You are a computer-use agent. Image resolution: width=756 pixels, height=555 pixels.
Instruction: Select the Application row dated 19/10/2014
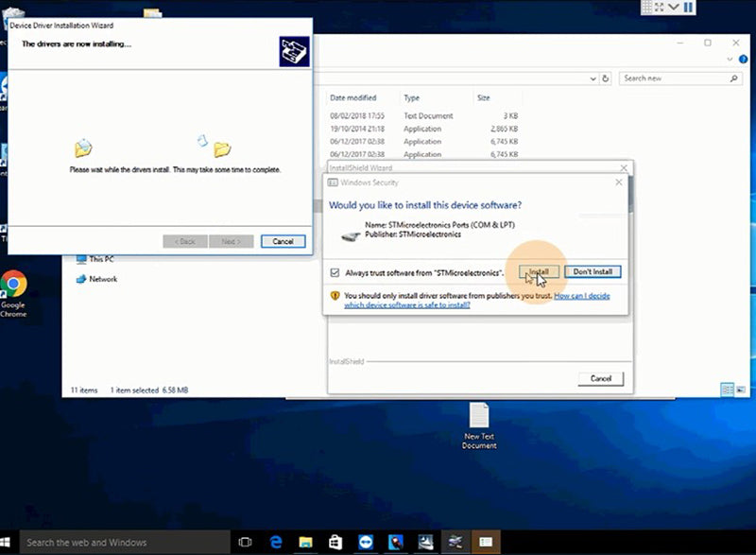pyautogui.click(x=423, y=129)
